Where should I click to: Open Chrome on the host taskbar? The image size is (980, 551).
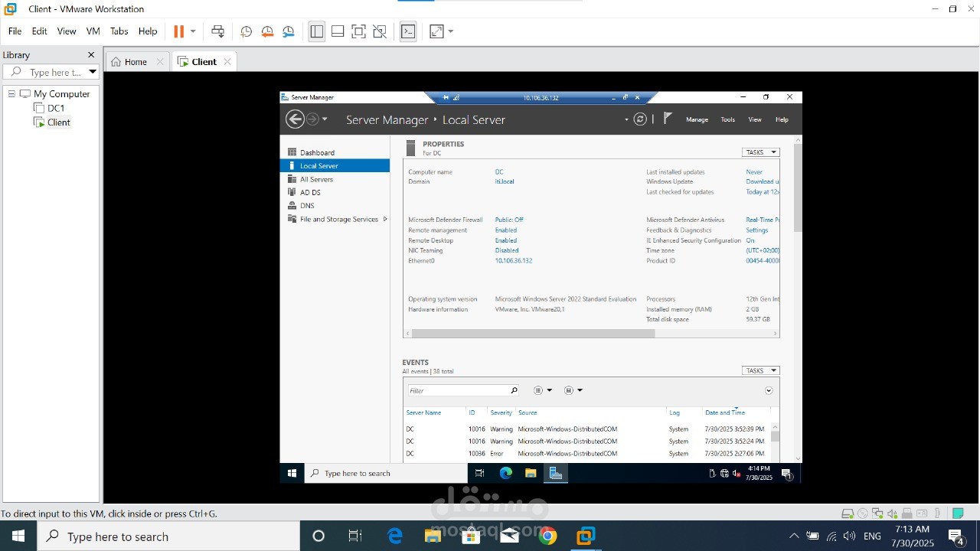[x=547, y=536]
